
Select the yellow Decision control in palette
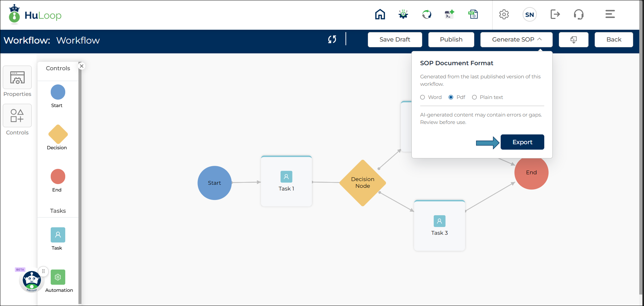[58, 134]
